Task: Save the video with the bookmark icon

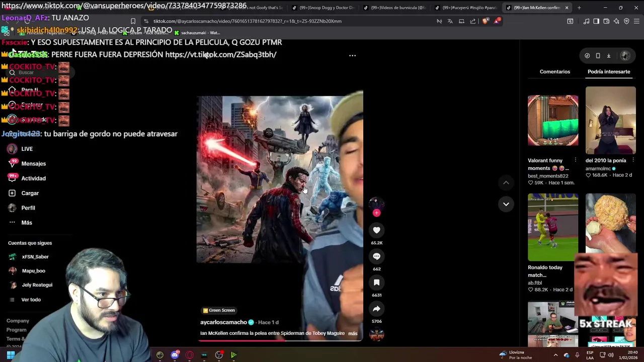Action: click(376, 283)
